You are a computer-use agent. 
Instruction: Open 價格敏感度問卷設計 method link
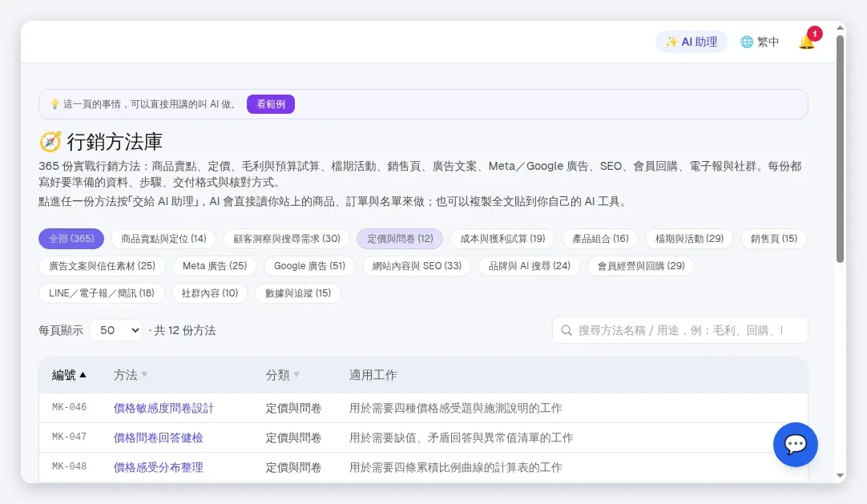click(x=163, y=409)
